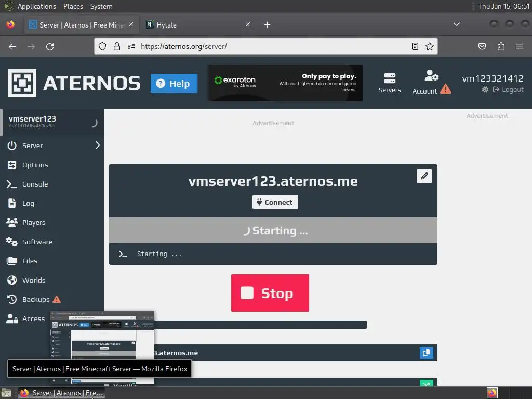This screenshot has height=399, width=532.
Task: Click the Players group icon
Action: click(x=12, y=222)
